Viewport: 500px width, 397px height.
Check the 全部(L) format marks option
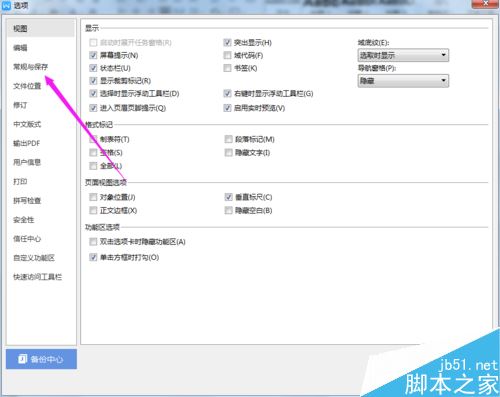point(93,166)
